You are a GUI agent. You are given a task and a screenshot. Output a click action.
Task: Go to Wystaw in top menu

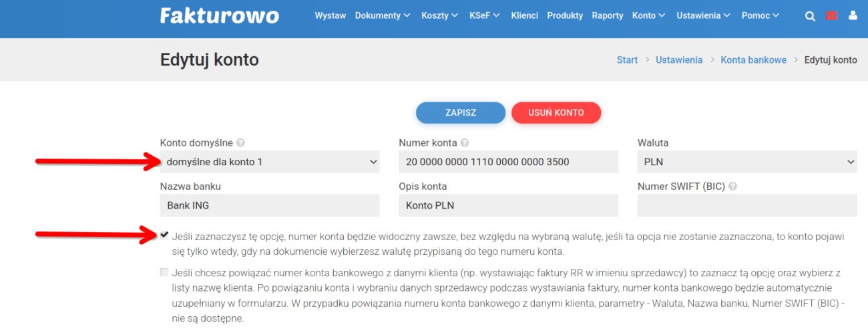click(331, 15)
